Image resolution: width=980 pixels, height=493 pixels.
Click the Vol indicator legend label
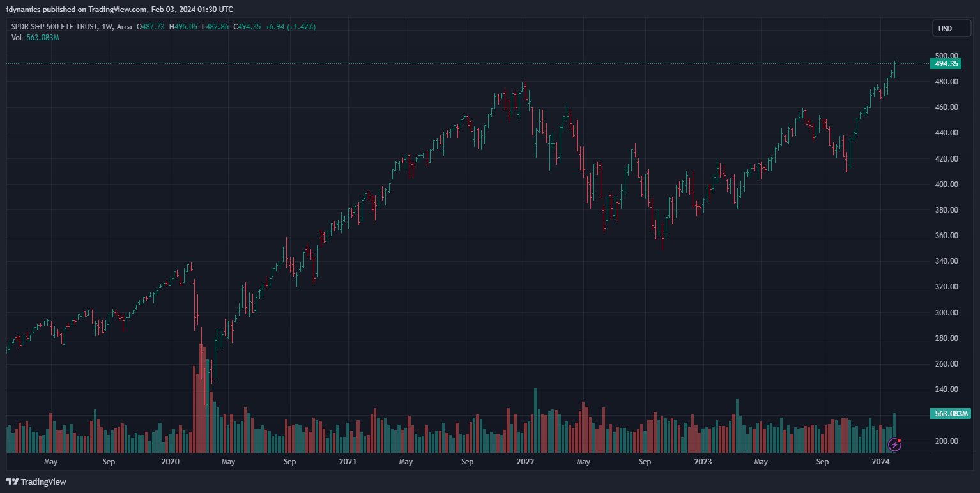click(17, 38)
